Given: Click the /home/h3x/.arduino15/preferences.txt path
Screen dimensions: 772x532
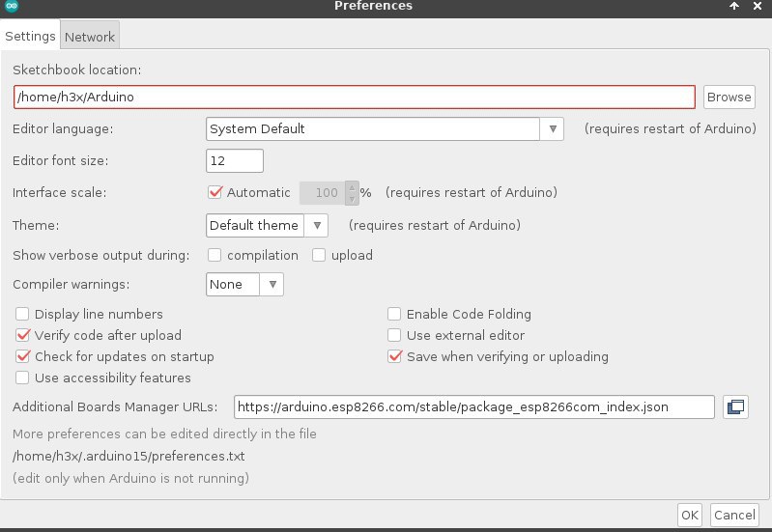Looking at the screenshot, I should pos(129,457).
